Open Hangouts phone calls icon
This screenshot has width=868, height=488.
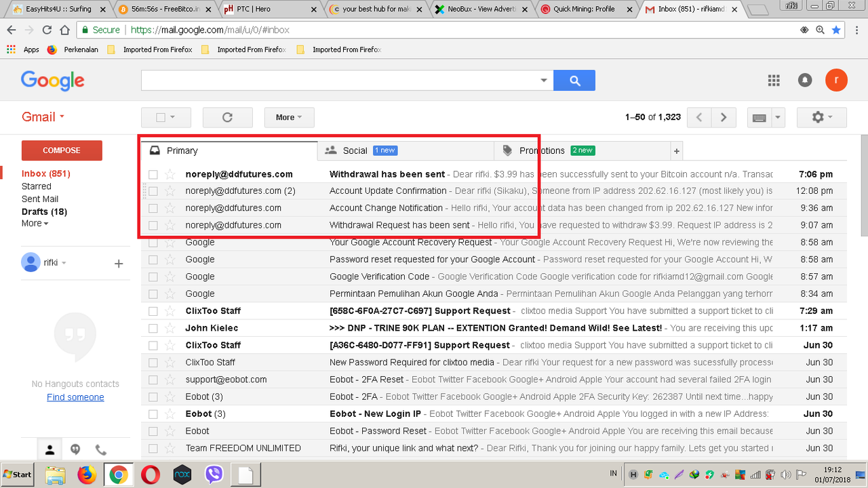[101, 449]
